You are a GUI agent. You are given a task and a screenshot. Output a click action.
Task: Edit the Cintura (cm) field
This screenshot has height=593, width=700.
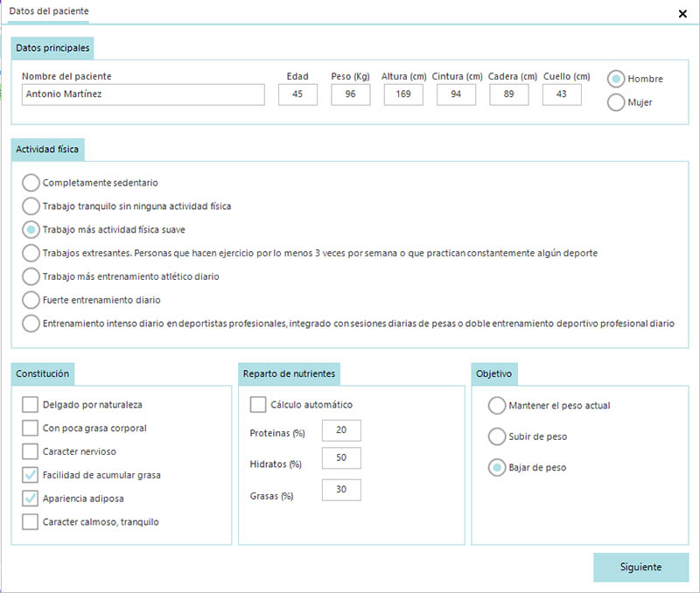pos(456,94)
